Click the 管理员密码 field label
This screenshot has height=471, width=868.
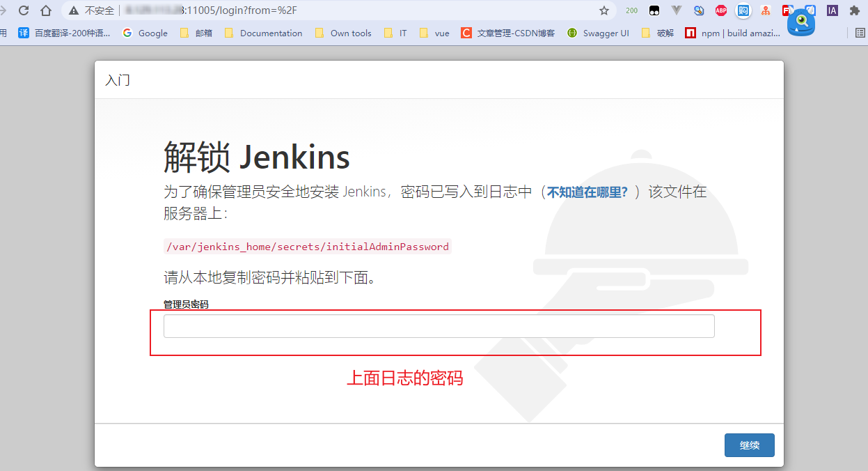point(186,304)
